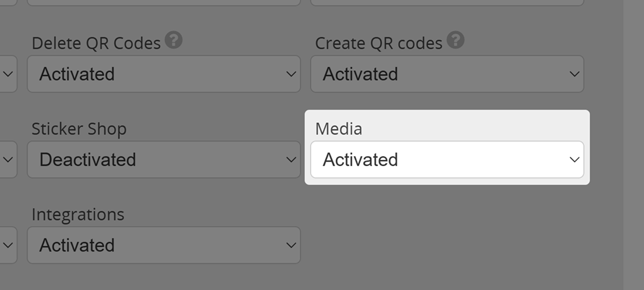
Task: Select the Activated value inside the Media field
Action: pyautogui.click(x=361, y=159)
